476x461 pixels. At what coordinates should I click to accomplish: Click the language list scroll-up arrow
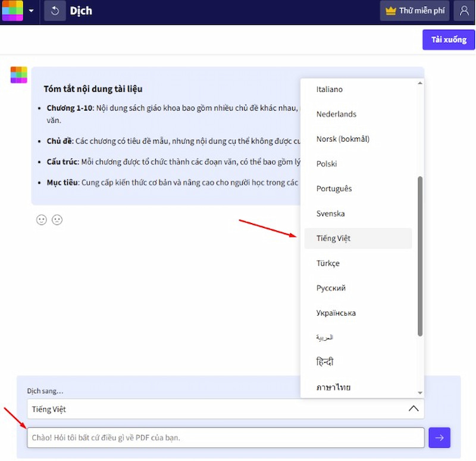pos(420,83)
